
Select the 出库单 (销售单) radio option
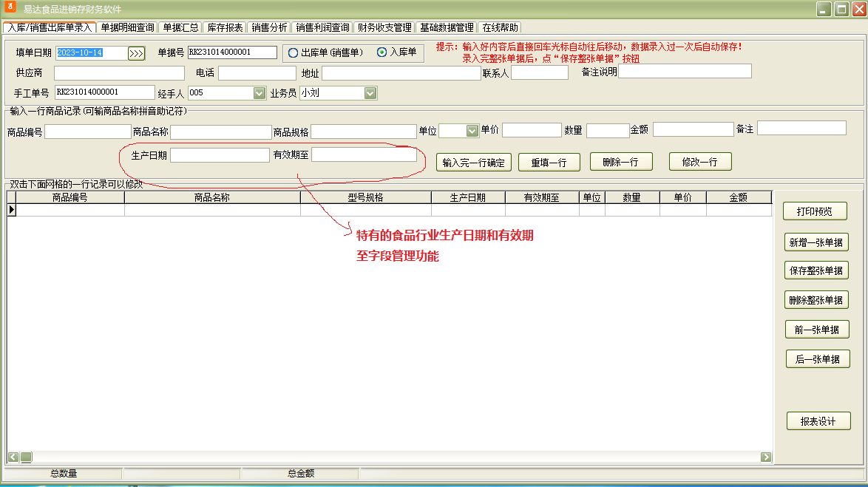point(294,52)
